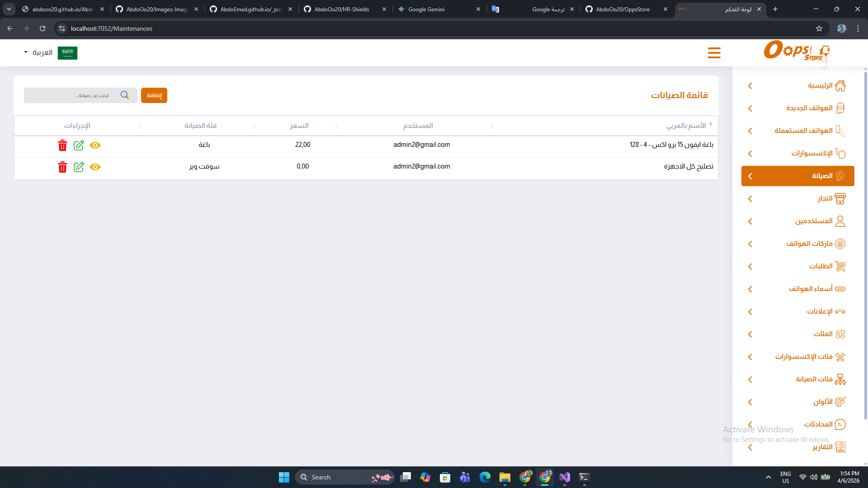Screen dimensions: 868x488
Task: Click the magnifier search icon
Action: 125,95
